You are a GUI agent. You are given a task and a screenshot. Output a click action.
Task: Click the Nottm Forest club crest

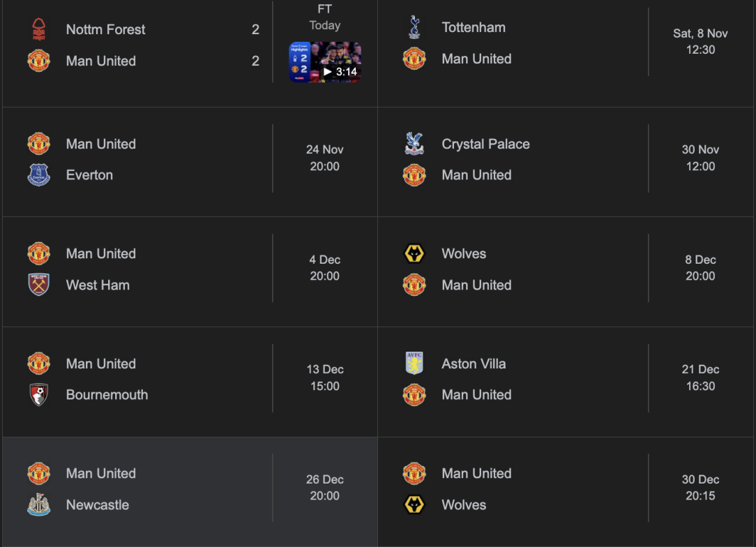pyautogui.click(x=39, y=29)
